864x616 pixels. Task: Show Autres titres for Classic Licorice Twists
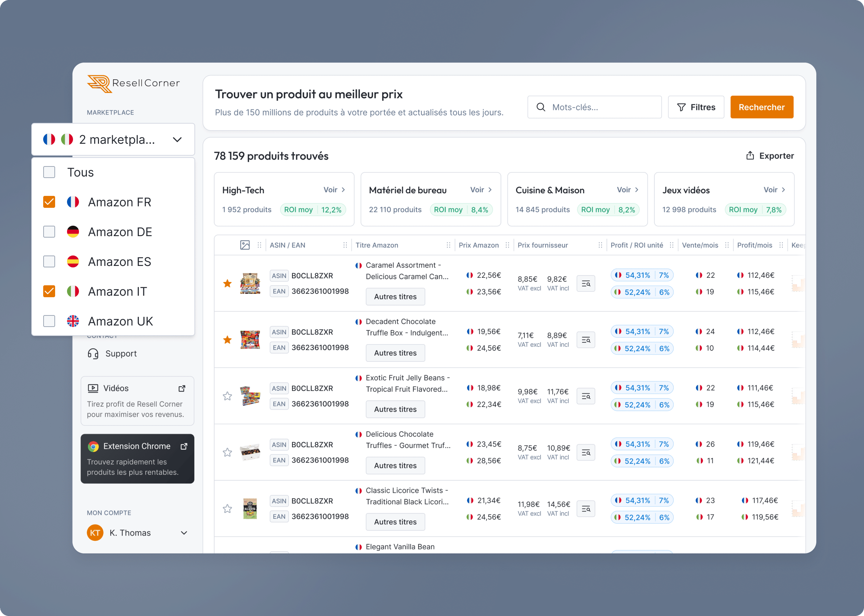pos(395,522)
